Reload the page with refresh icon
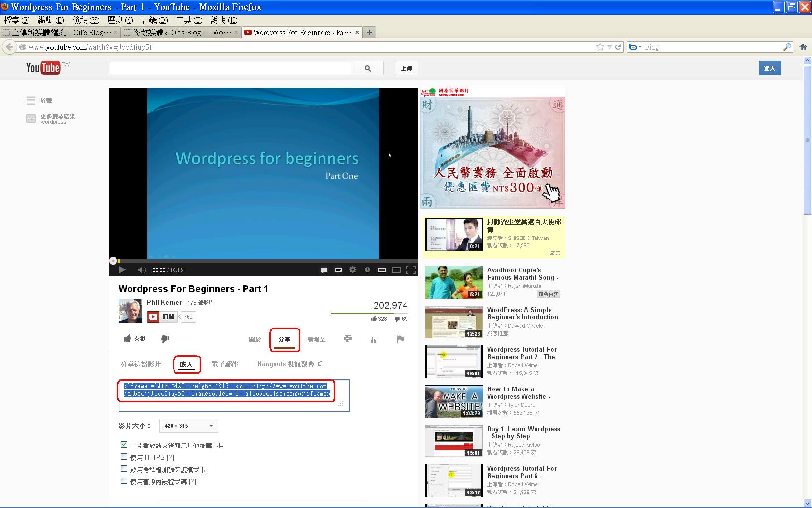 (618, 47)
